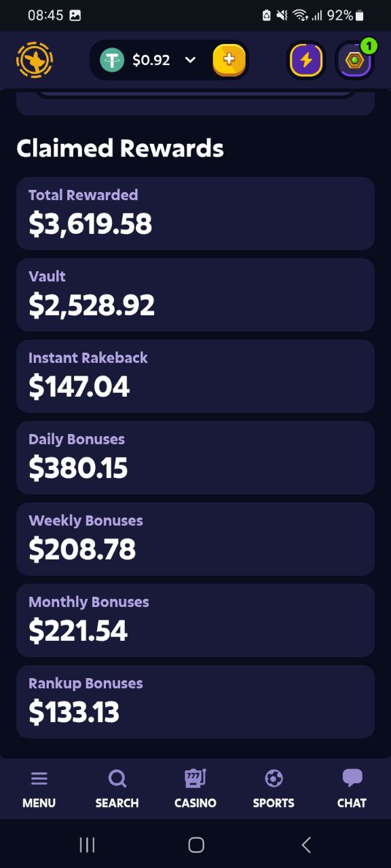
Task: Tap Android back navigation arrow
Action: (x=306, y=844)
